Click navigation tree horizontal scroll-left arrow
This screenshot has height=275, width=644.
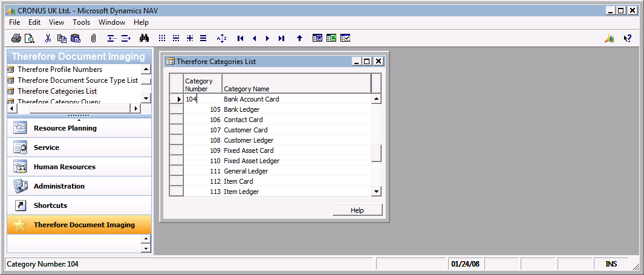coord(12,108)
